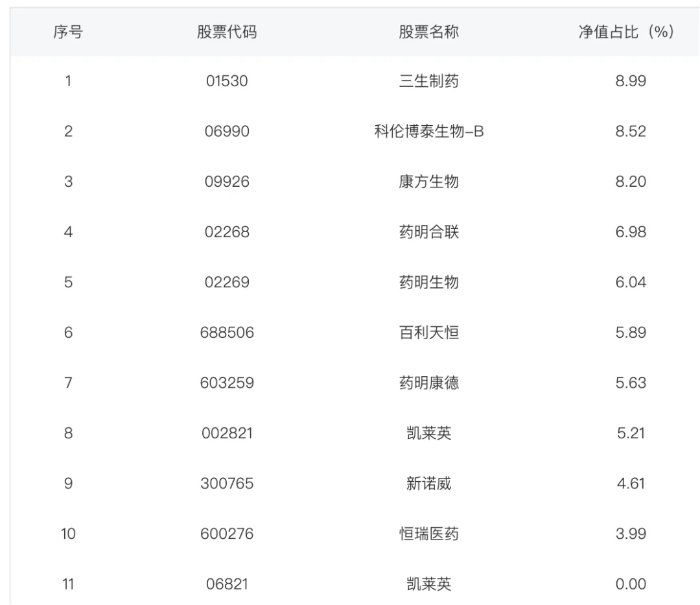The width and height of the screenshot is (700, 605).
Task: Select the 股票名称 column header
Action: pyautogui.click(x=428, y=32)
